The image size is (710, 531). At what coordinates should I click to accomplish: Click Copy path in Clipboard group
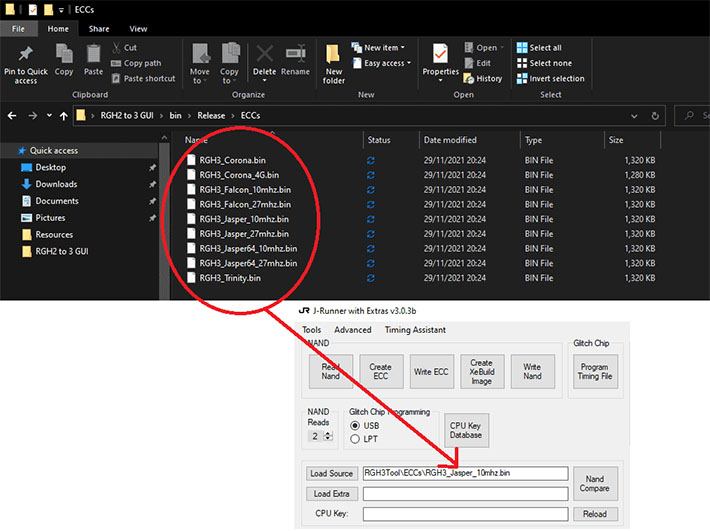tap(136, 63)
